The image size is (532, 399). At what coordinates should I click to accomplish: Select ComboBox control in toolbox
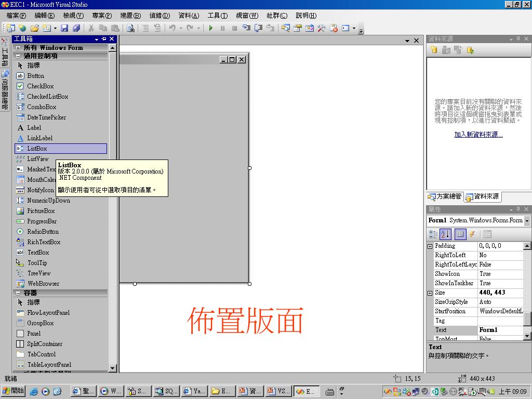pyautogui.click(x=61, y=107)
